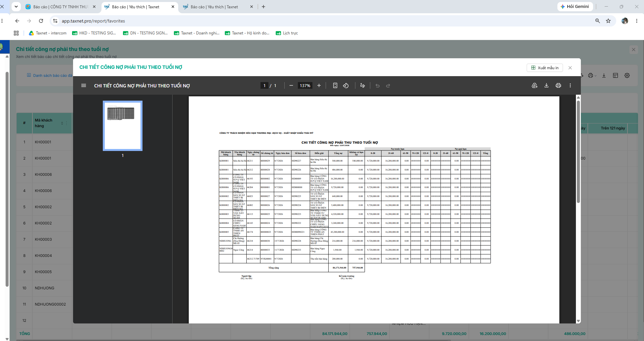Viewport: 644px width, 341px height.
Task: Zoom in with the plus icon
Action: click(x=319, y=85)
